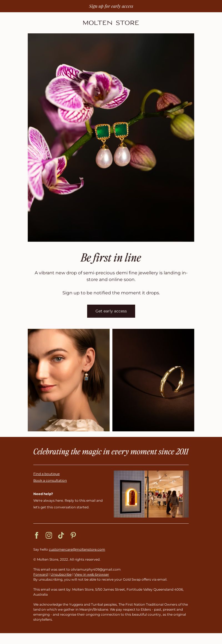
Task: Open the gold bangle photo
Action: [x=153, y=380]
